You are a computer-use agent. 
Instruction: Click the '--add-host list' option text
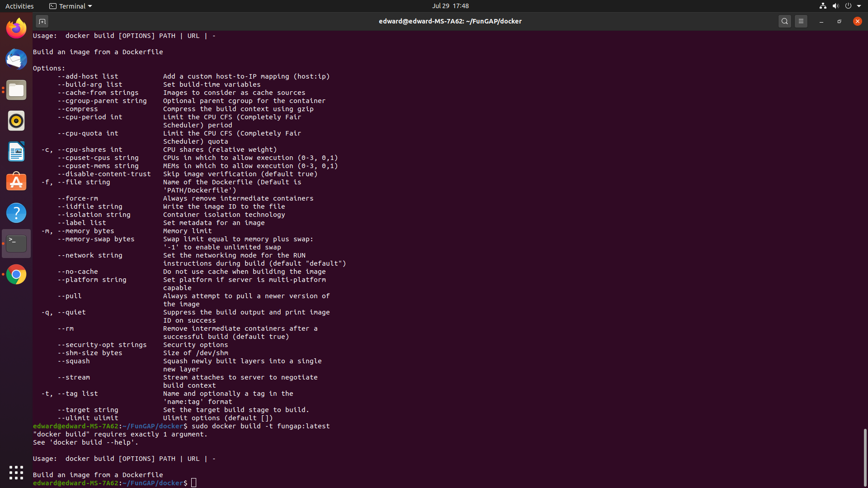(88, 76)
